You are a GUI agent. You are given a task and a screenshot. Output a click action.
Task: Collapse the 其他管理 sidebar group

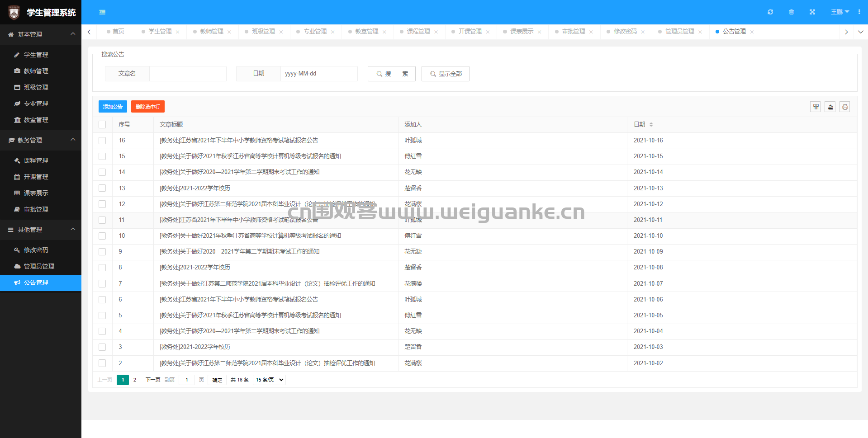pos(41,230)
